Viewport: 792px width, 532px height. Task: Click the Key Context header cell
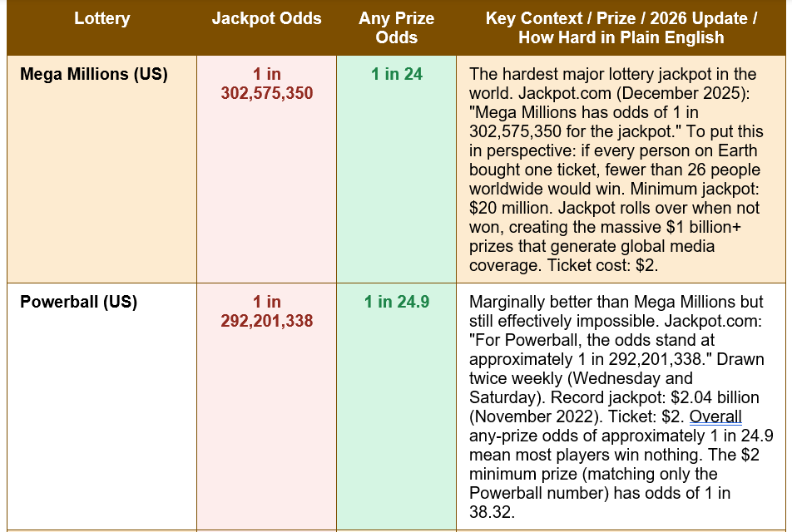621,27
